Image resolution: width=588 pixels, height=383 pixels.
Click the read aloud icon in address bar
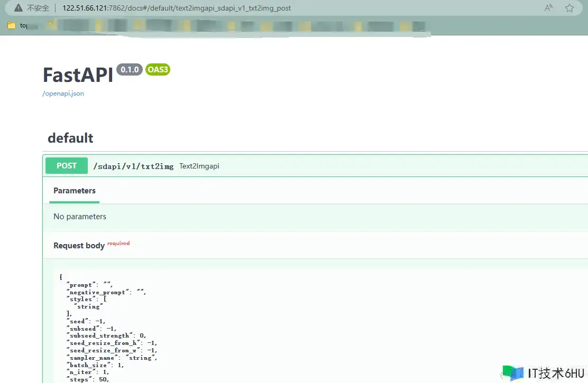548,8
